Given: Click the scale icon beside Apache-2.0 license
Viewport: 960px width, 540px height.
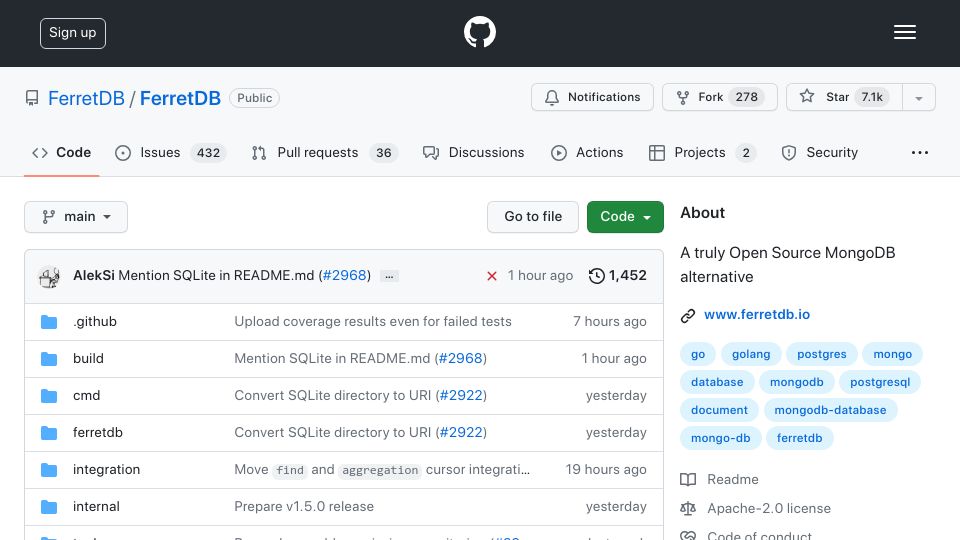Looking at the screenshot, I should pyautogui.click(x=688, y=508).
